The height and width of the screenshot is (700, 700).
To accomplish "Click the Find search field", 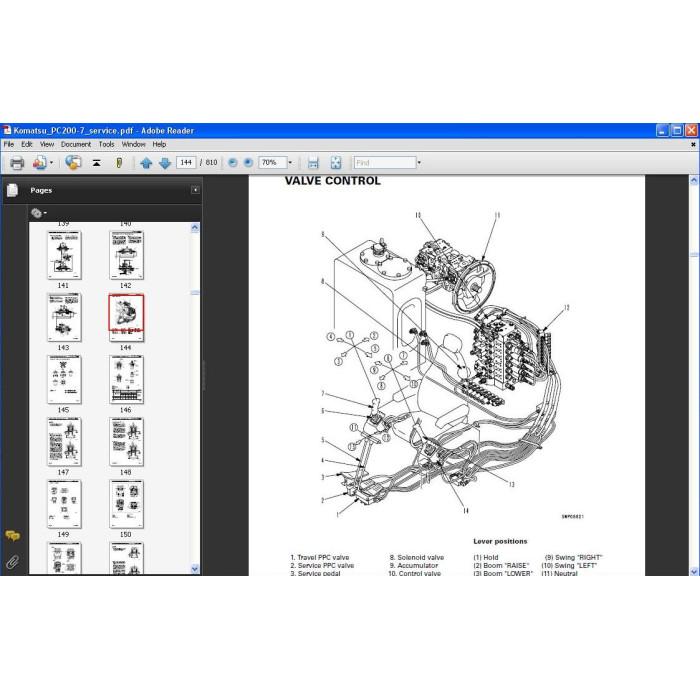I will tap(385, 162).
